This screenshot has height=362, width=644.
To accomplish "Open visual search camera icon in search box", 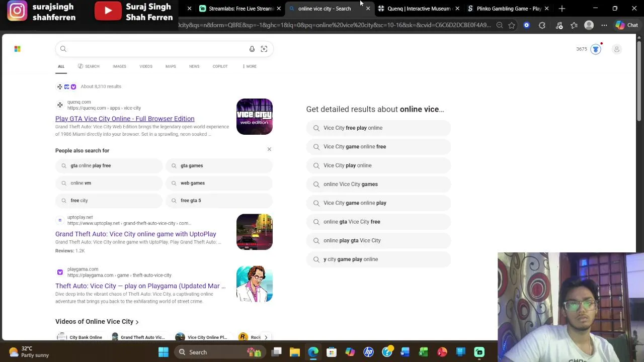I will click(264, 49).
